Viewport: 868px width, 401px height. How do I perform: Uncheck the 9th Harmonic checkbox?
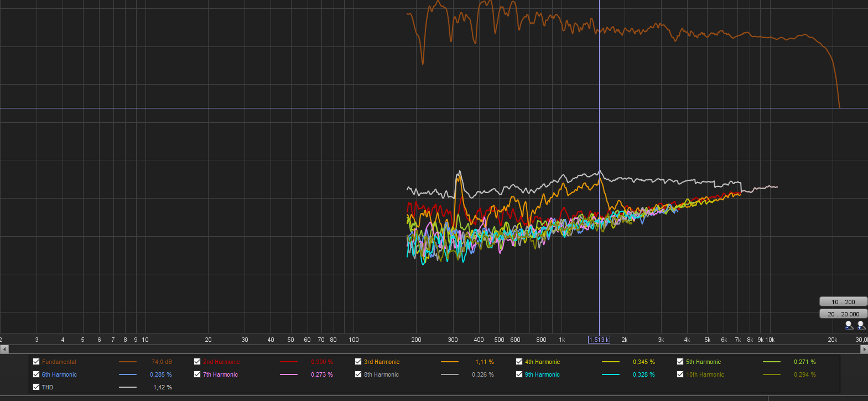point(519,374)
